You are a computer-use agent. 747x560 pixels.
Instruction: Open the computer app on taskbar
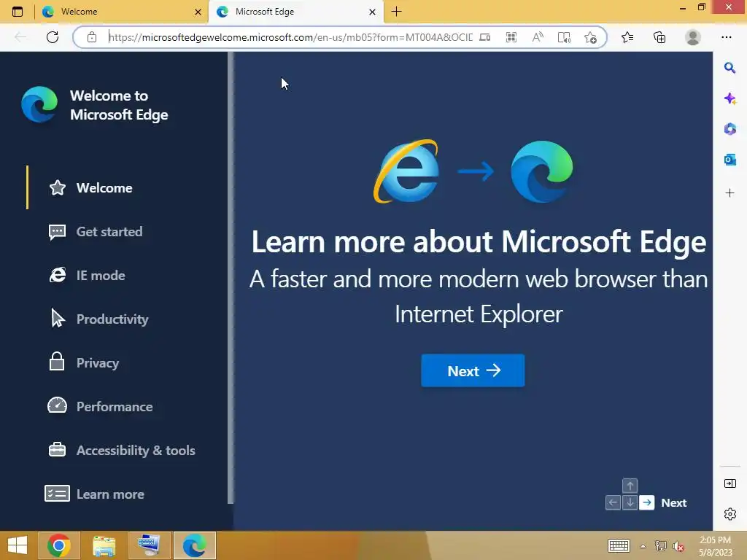pyautogui.click(x=149, y=545)
